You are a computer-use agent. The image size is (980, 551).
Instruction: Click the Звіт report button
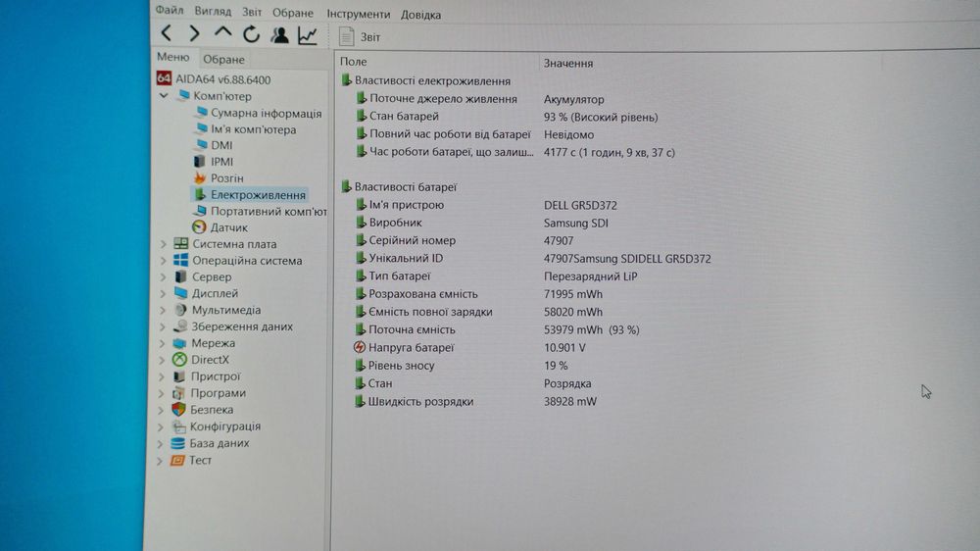(x=360, y=37)
